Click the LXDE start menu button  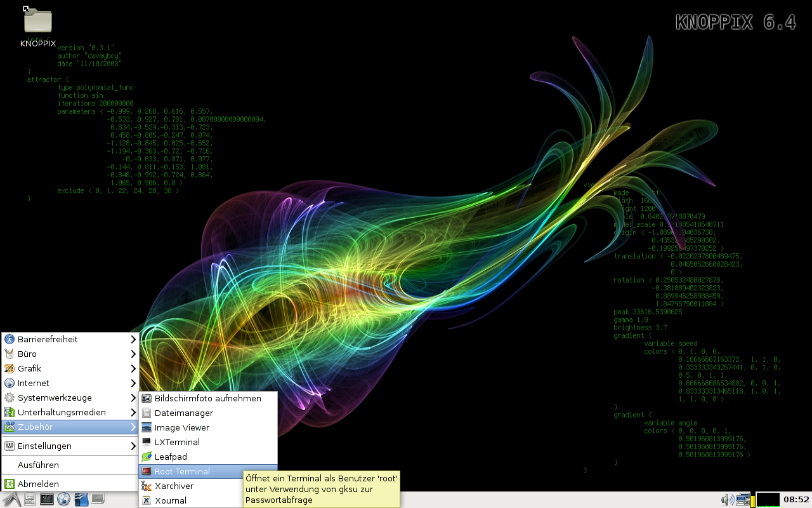pos(11,499)
